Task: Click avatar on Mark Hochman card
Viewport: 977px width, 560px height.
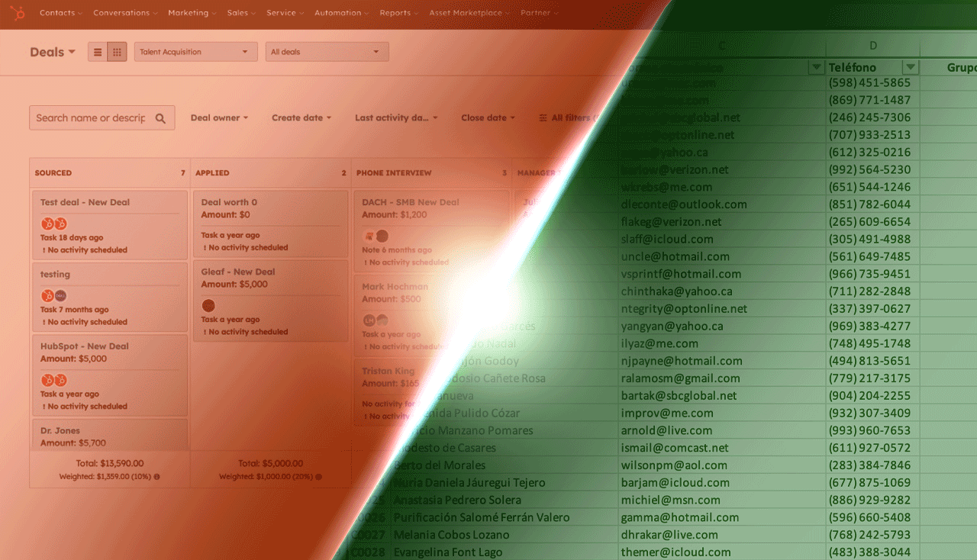Action: tap(376, 320)
